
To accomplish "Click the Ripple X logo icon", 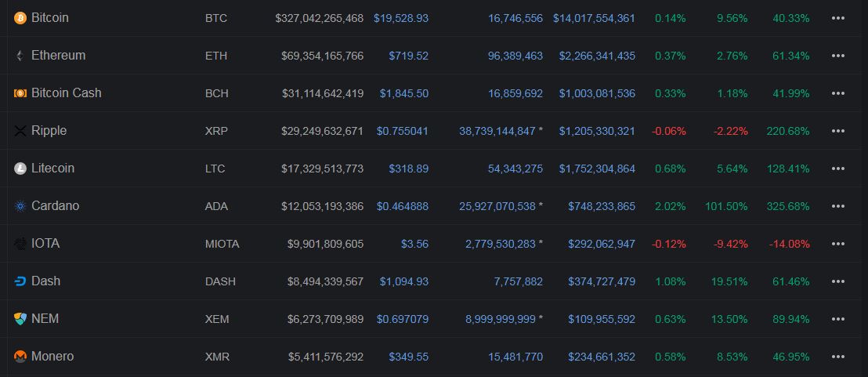I will click(20, 131).
